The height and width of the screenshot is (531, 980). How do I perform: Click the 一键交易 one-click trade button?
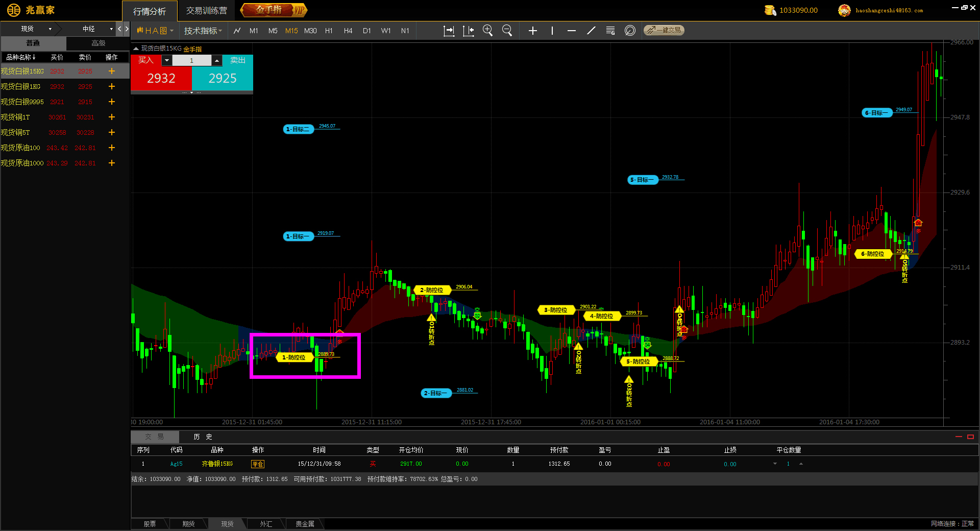click(664, 31)
